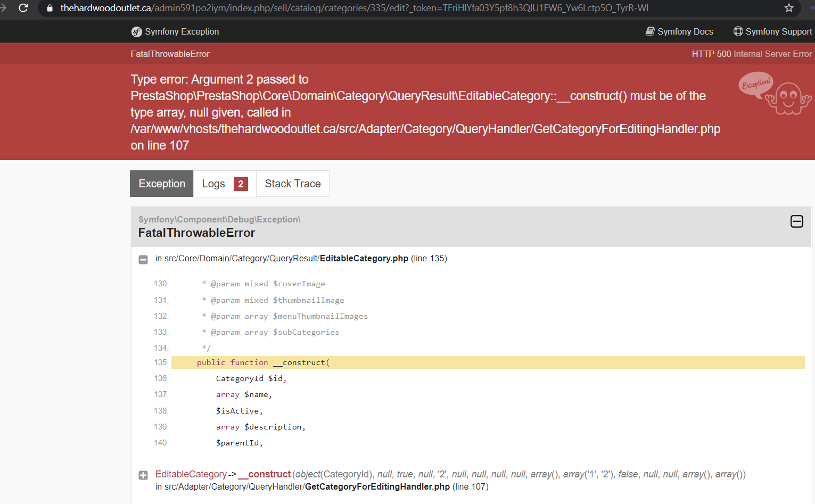Viewport: 815px width, 504px height.
Task: Click line number 134 in code listing
Action: [x=161, y=348]
